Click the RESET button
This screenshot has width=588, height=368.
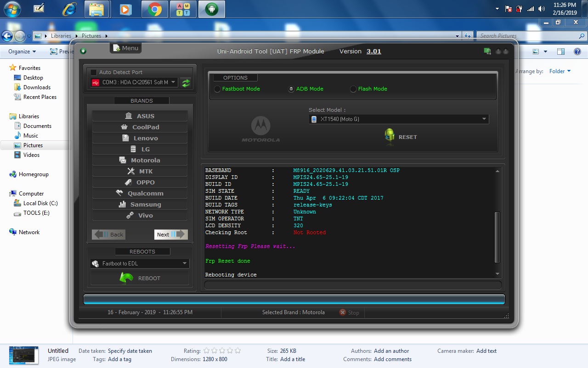(x=401, y=136)
